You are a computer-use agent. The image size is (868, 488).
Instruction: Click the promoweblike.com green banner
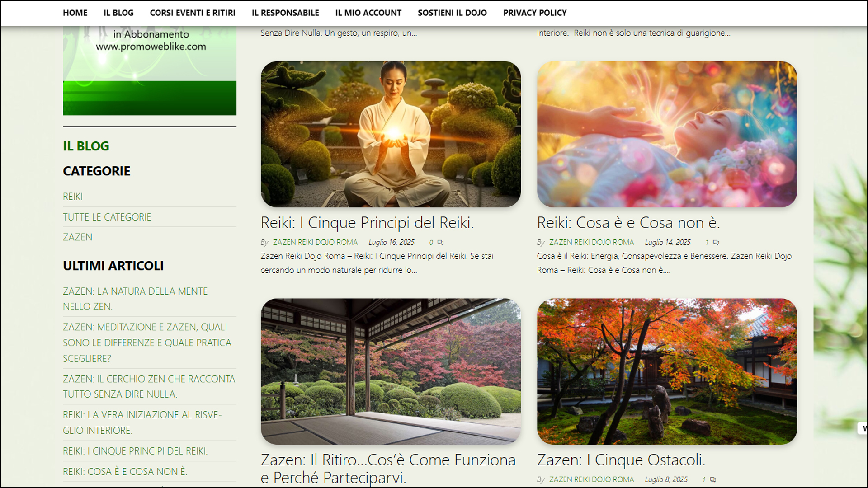click(x=150, y=70)
